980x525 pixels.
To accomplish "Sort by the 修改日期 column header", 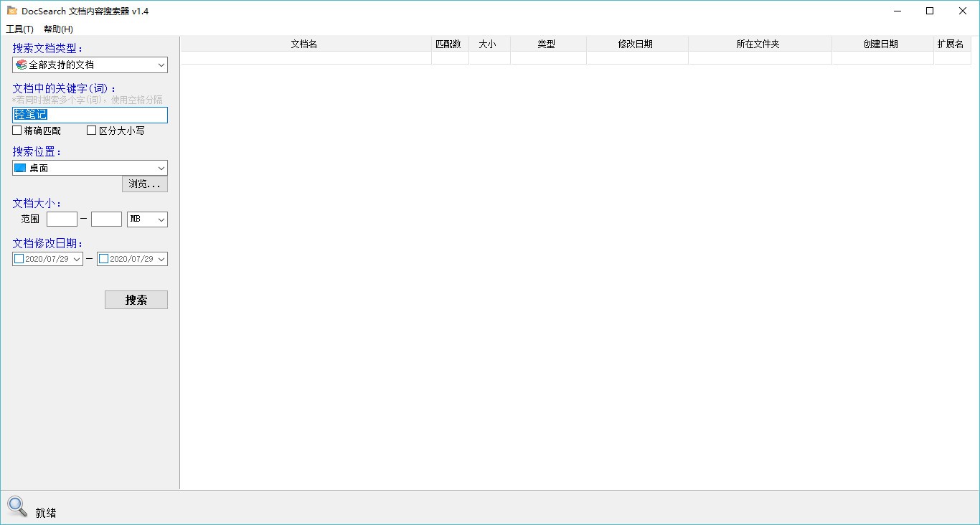I will click(x=637, y=44).
